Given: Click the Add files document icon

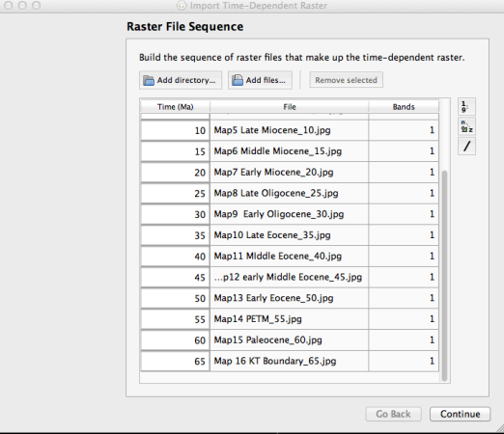Looking at the screenshot, I should point(238,80).
